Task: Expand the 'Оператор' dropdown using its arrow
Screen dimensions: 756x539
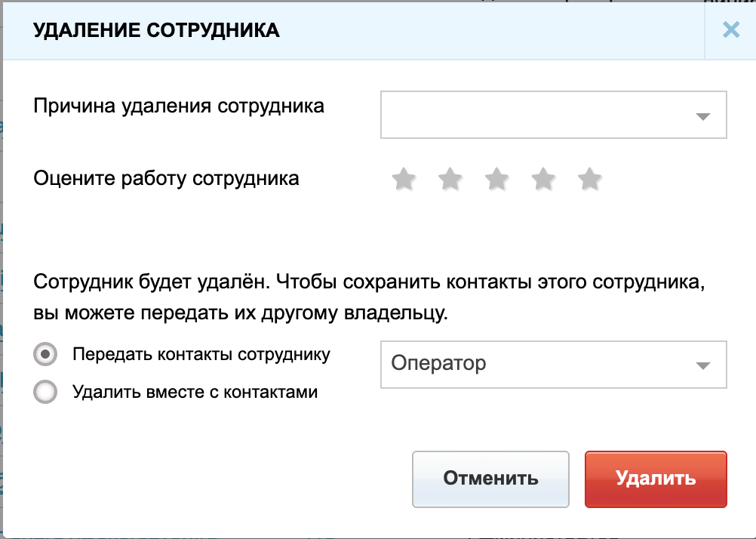Action: 703,365
